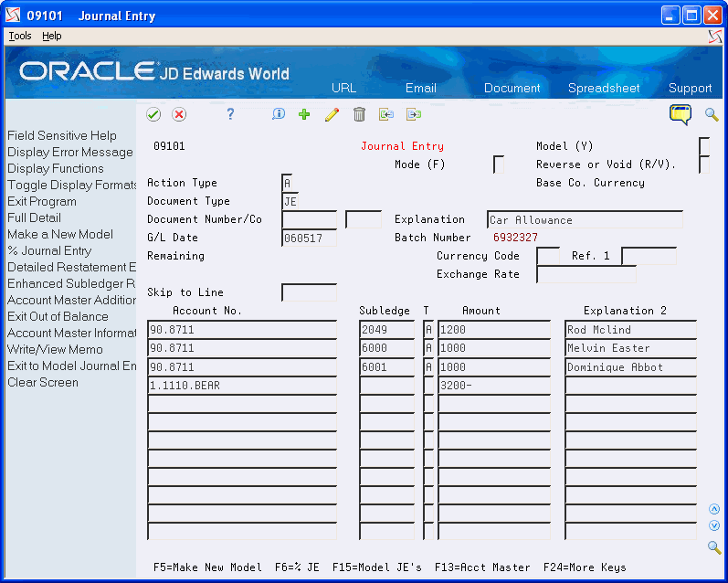The height and width of the screenshot is (583, 728).
Task: Click the red X cancel icon
Action: coord(179,114)
